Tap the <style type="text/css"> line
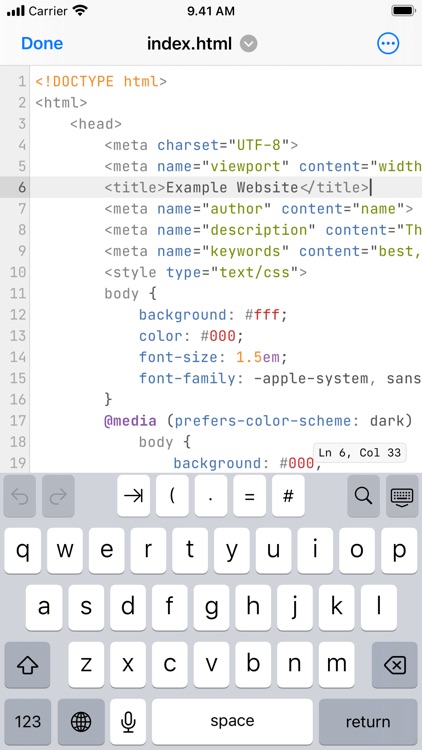 point(206,273)
